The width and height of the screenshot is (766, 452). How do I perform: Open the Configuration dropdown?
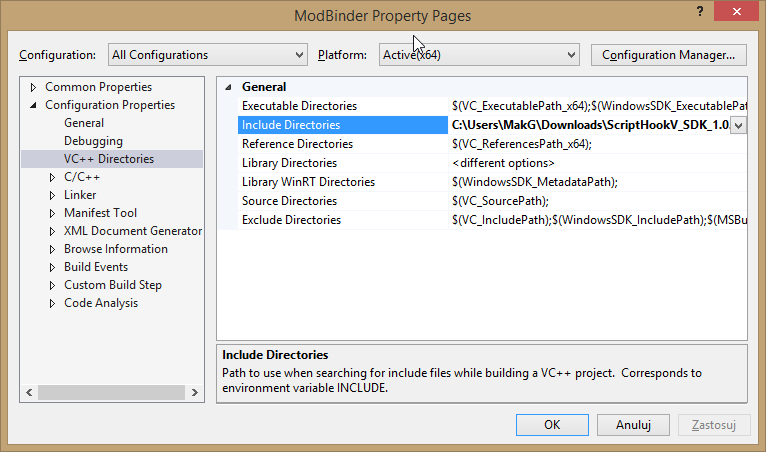coord(208,55)
